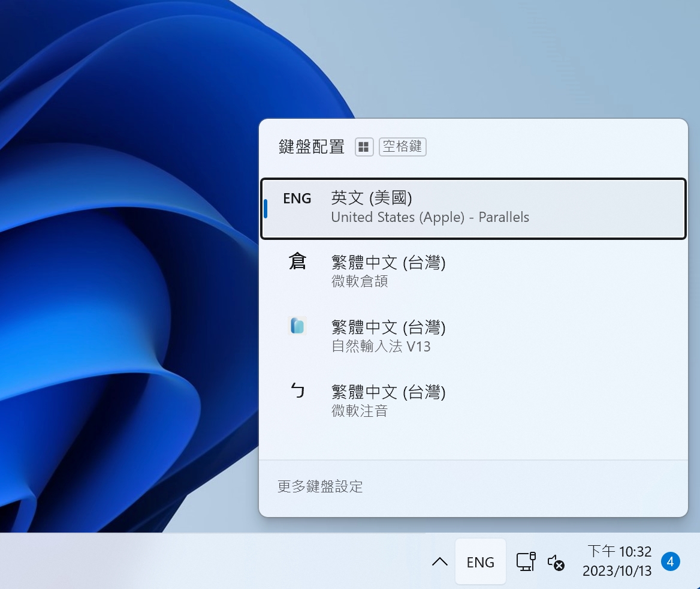Open network status icon in system tray
This screenshot has height=589, width=700.
pos(526,562)
